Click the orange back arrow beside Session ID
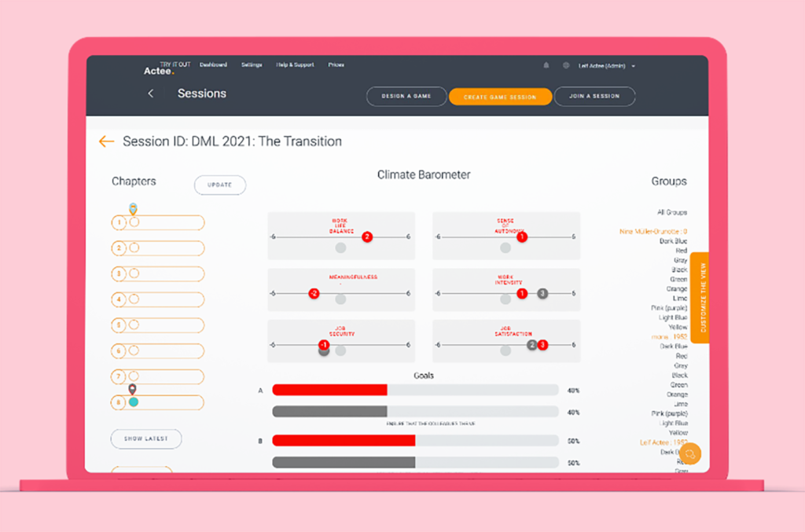This screenshot has width=805, height=532. (x=106, y=141)
